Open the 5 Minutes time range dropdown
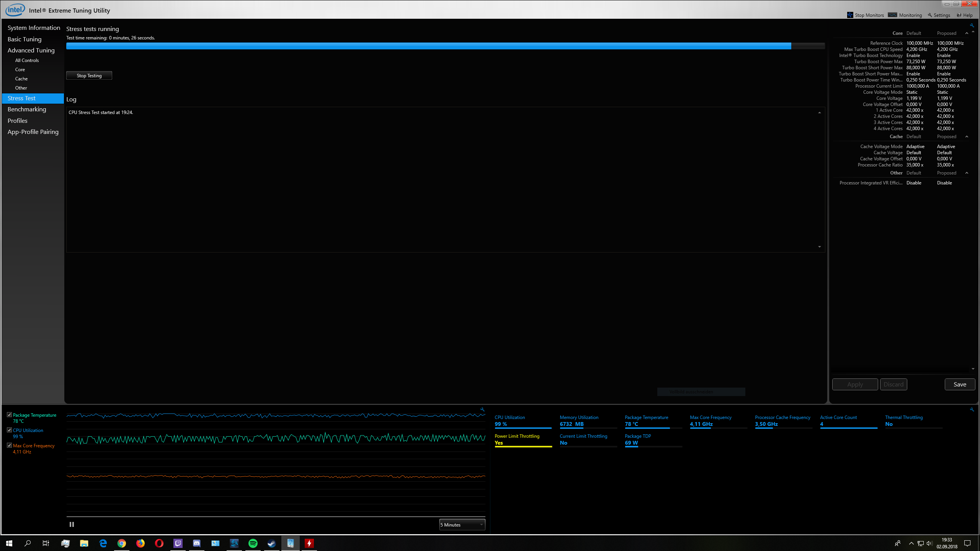The height and width of the screenshot is (551, 980). coord(462,525)
